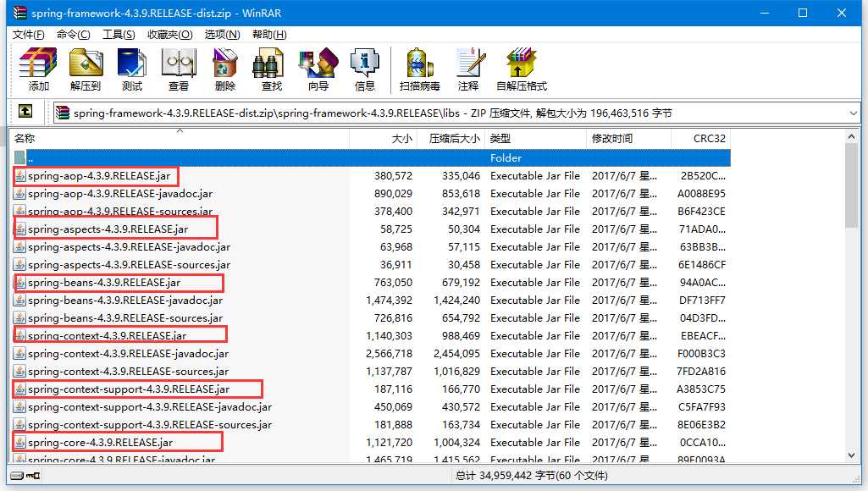Select spring-context-4.3.9.RELEASE.jar file
Screen dimensions: 868x491
tap(107, 335)
